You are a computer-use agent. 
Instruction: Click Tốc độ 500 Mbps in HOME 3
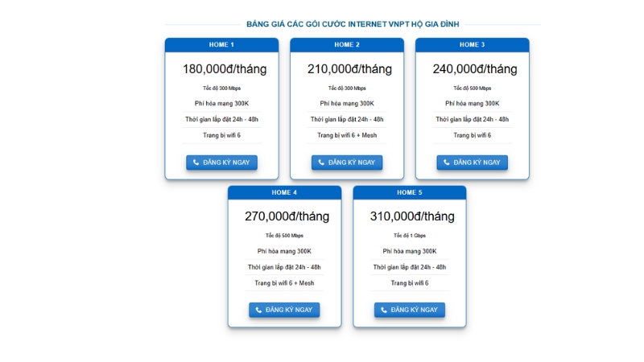click(x=473, y=88)
